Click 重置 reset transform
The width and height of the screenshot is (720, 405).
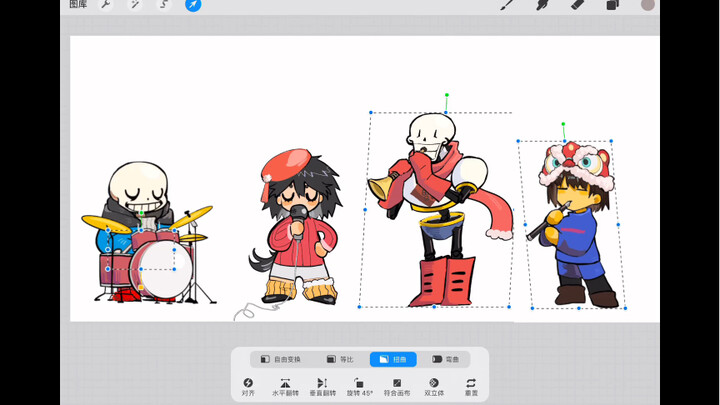point(471,387)
